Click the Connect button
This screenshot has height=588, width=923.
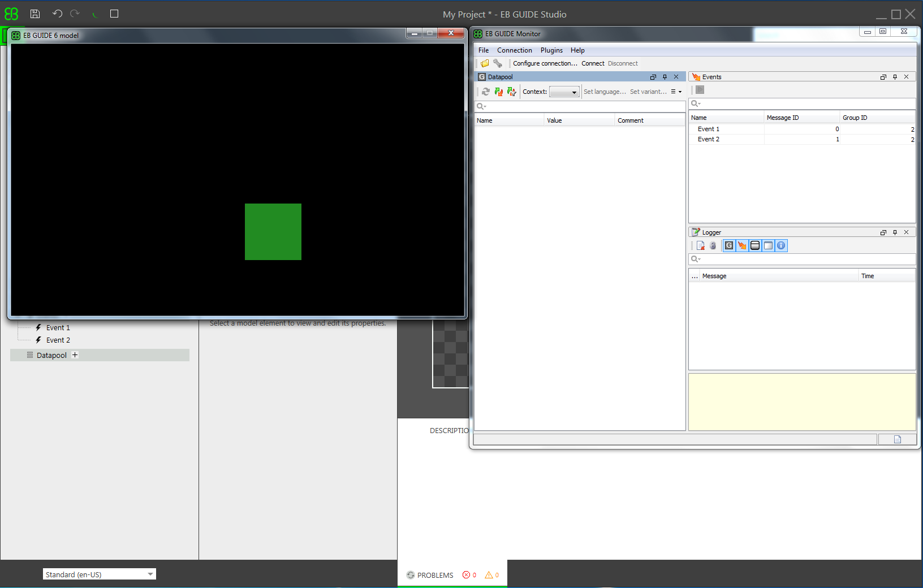pyautogui.click(x=593, y=63)
